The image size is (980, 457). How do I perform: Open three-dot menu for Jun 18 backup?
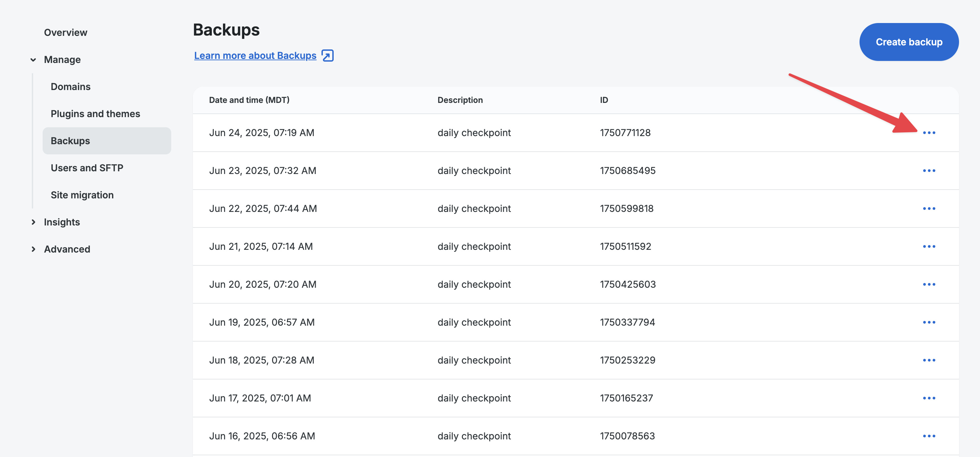pyautogui.click(x=929, y=360)
